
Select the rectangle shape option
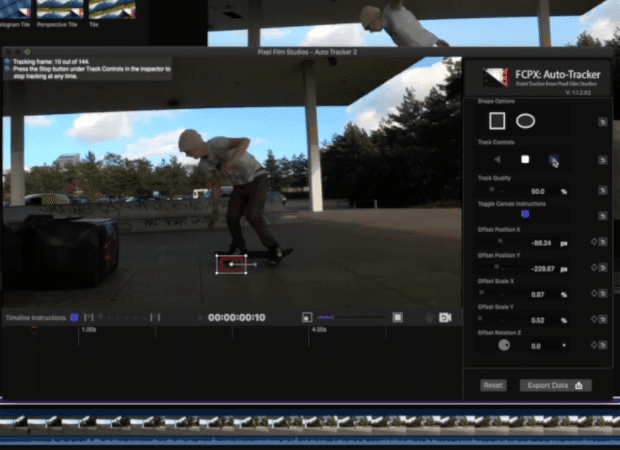497,121
